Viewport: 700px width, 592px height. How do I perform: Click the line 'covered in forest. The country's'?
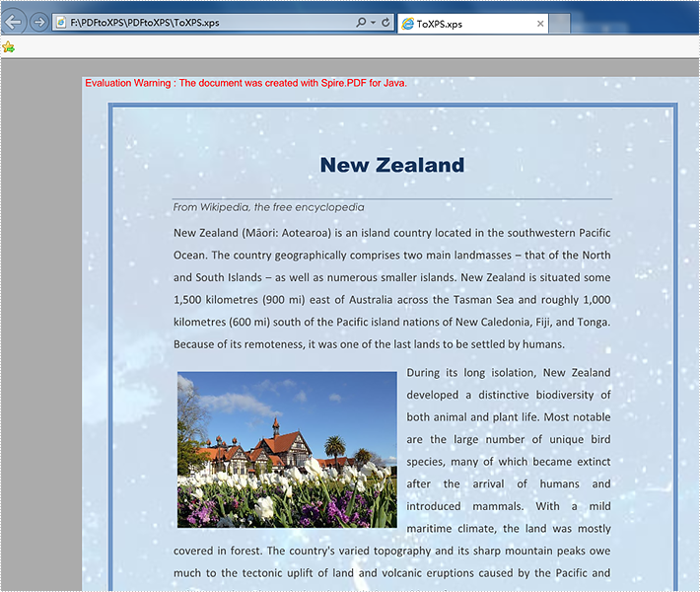(x=392, y=551)
